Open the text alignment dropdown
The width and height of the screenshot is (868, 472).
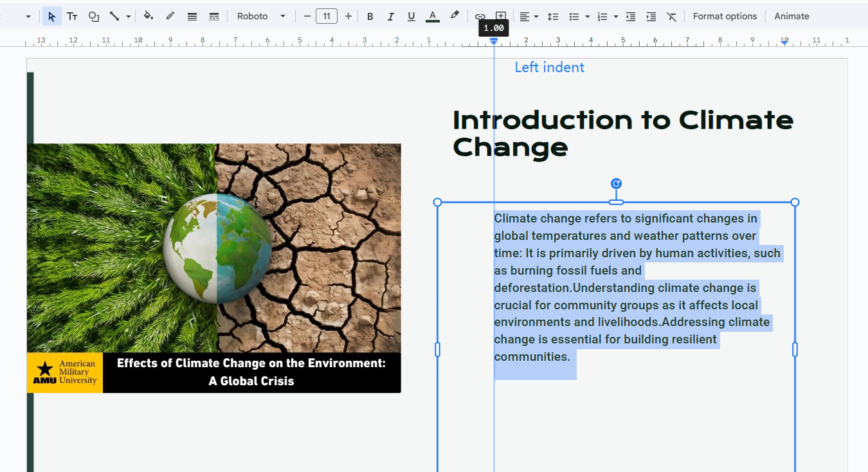[x=529, y=16]
